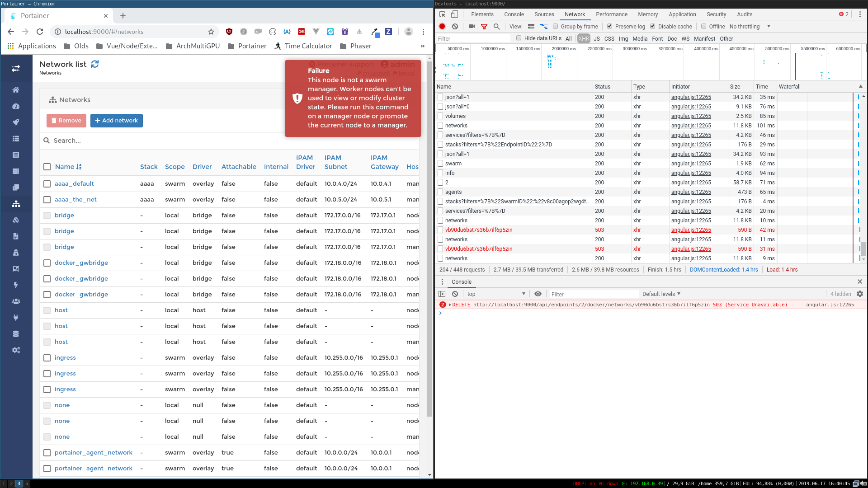Open the Settings cogs icon in sidebar
The width and height of the screenshot is (868, 488).
(16, 350)
